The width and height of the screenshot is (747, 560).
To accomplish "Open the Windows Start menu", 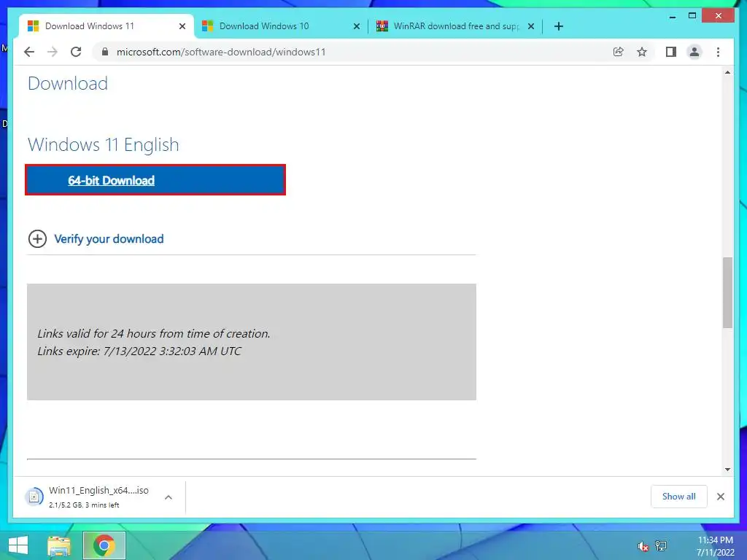I will (18, 545).
